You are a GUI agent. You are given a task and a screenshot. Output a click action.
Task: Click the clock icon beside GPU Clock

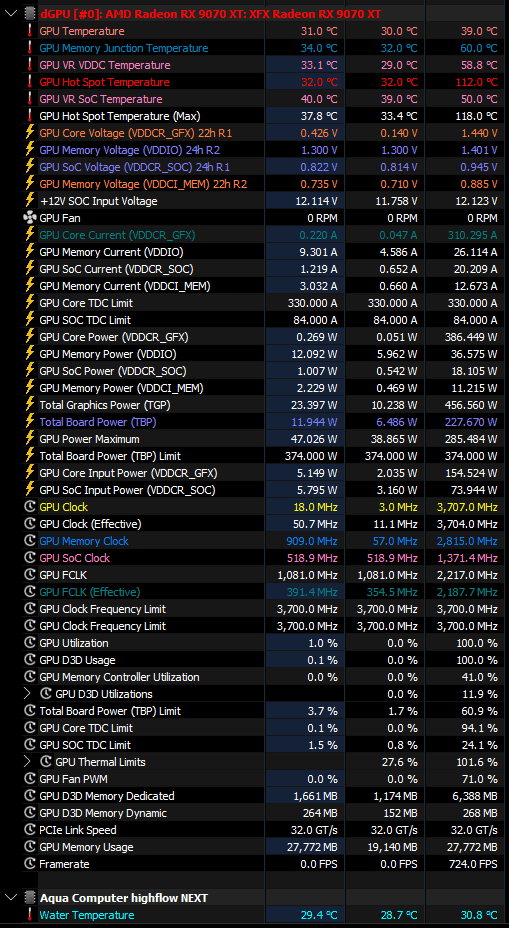(30, 507)
